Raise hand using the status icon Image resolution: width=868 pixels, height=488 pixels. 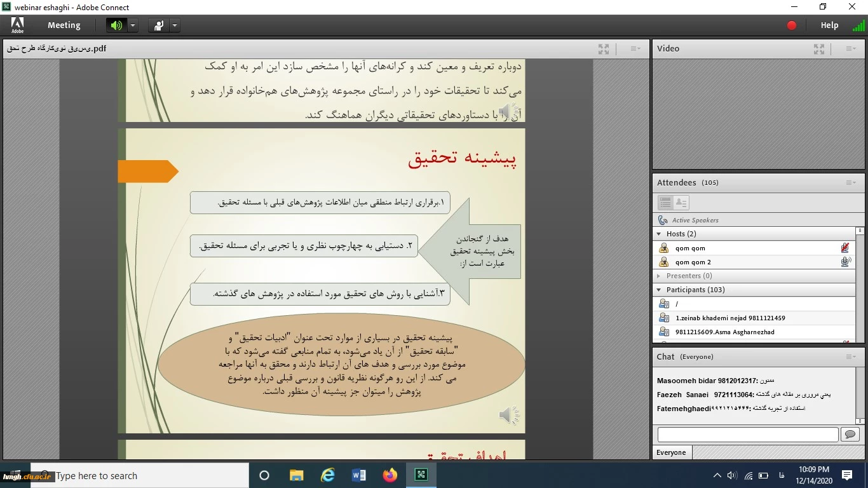click(x=158, y=25)
